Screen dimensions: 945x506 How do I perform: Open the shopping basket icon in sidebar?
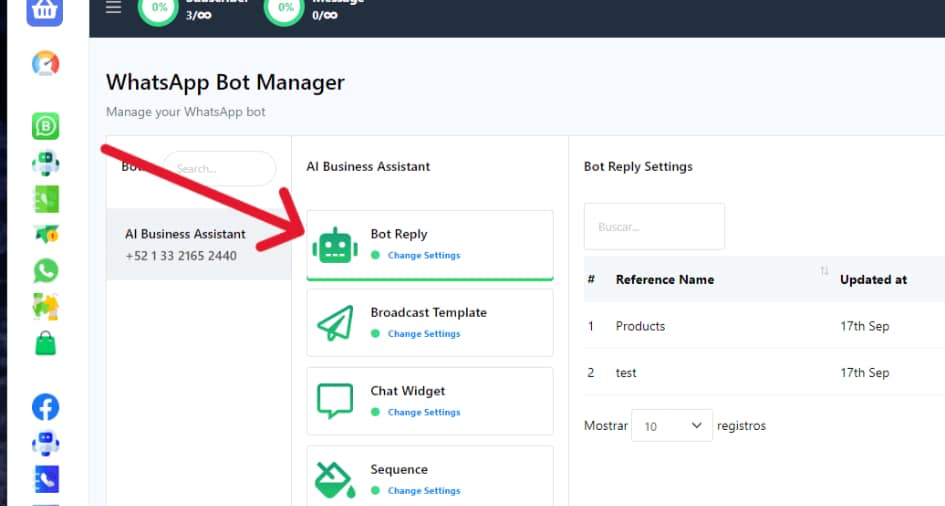point(44,11)
